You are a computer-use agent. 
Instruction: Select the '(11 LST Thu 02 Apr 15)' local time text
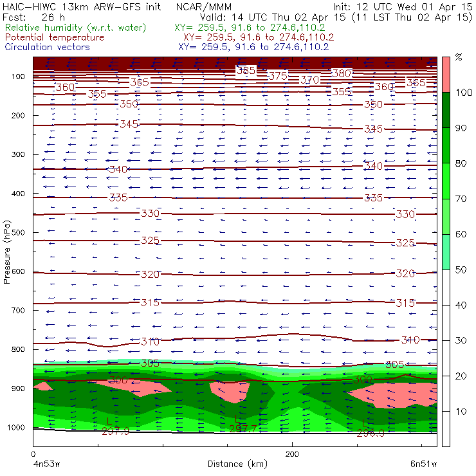412,17
